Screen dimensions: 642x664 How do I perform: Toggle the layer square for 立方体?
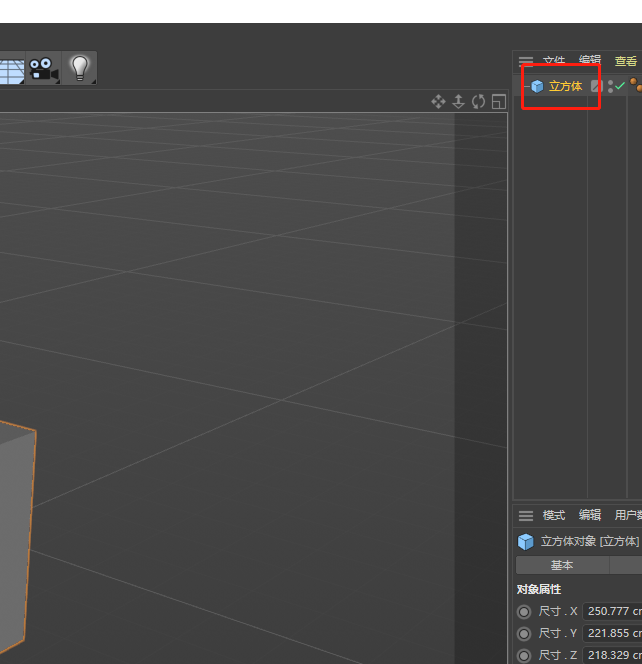(597, 86)
